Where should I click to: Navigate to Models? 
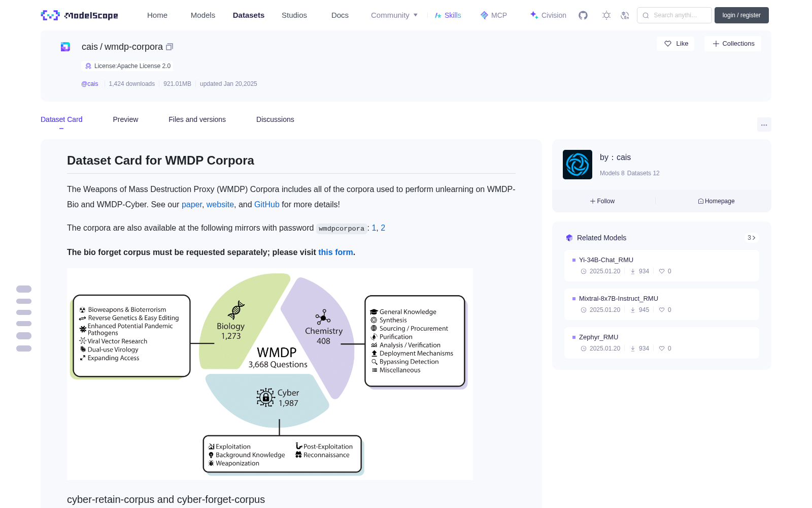(x=203, y=15)
